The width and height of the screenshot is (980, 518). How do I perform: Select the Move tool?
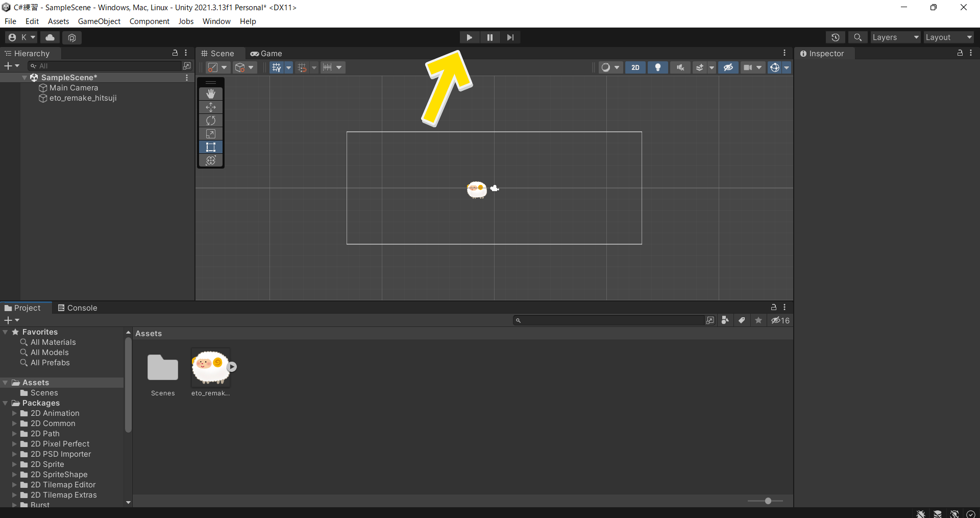click(x=211, y=107)
